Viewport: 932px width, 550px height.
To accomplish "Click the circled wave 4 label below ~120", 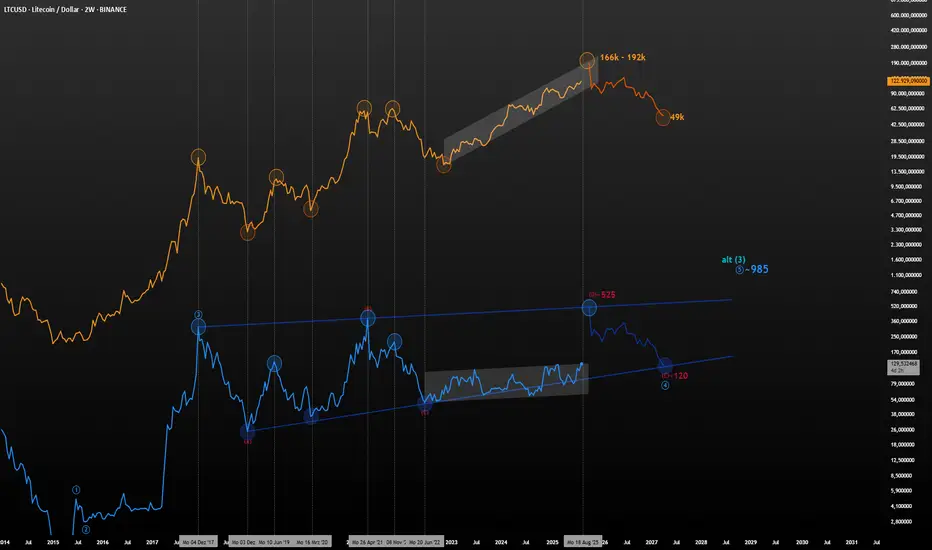I will 665,385.
